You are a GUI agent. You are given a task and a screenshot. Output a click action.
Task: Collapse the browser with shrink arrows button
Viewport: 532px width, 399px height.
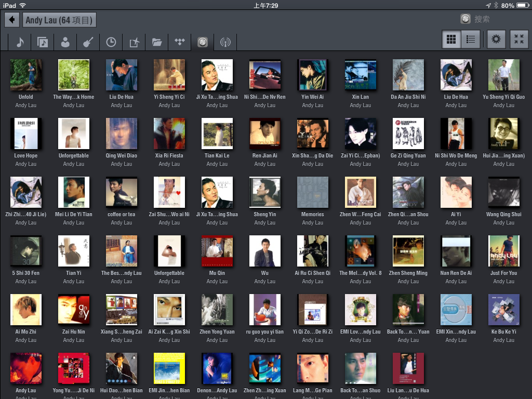tap(518, 39)
